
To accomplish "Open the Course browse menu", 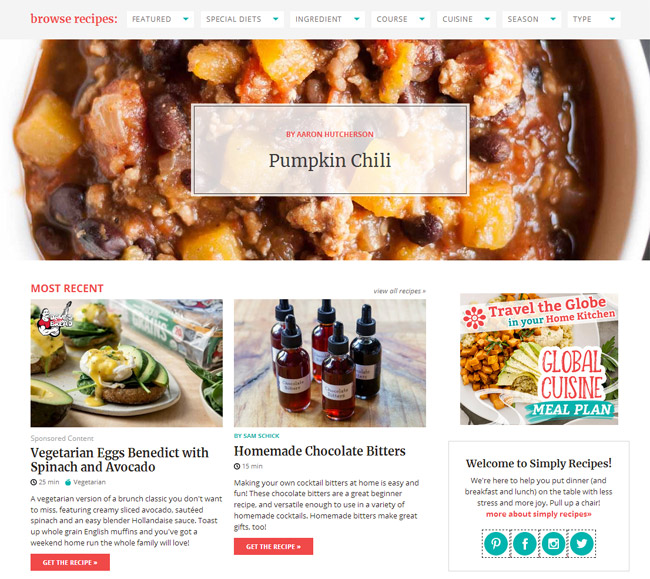I will [400, 19].
